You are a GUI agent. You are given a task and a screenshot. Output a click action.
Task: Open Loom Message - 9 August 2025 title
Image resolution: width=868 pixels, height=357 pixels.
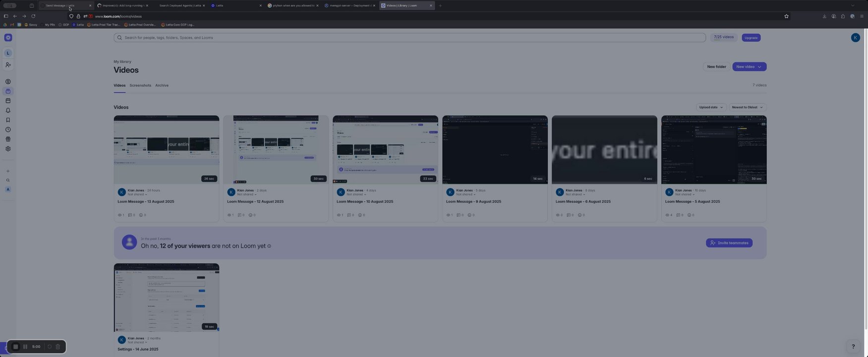point(473,202)
